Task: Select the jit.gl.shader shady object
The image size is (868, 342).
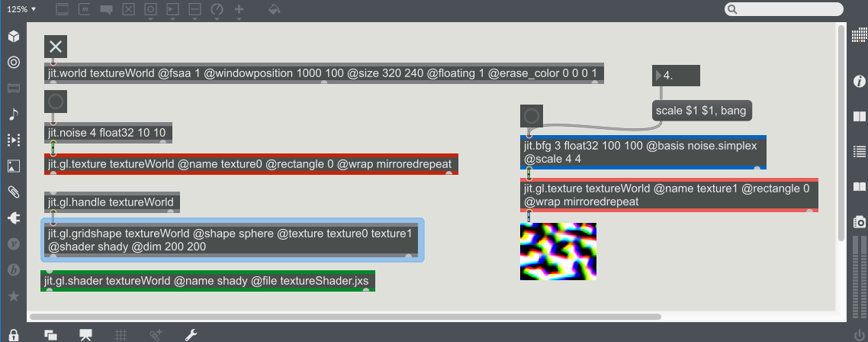Action: coord(207,281)
